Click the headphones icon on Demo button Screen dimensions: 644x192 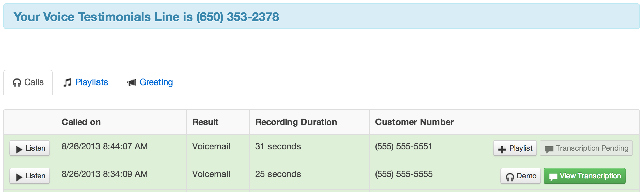click(510, 177)
